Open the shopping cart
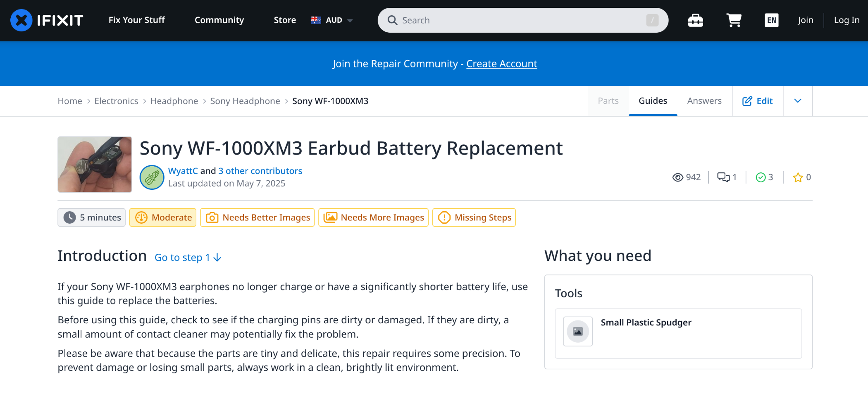The height and width of the screenshot is (406, 868). [734, 20]
